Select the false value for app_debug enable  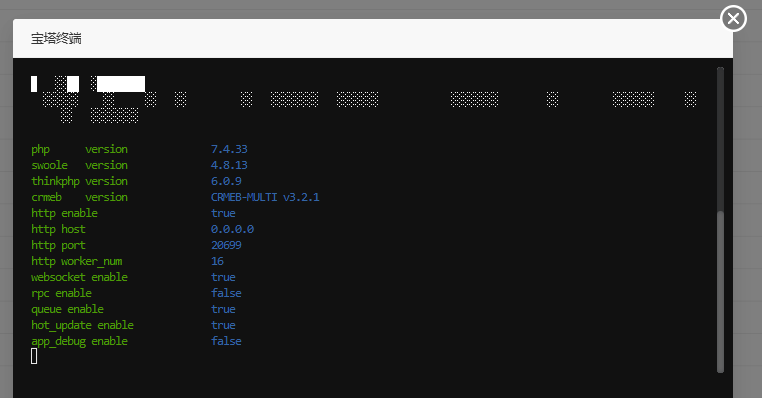click(226, 341)
